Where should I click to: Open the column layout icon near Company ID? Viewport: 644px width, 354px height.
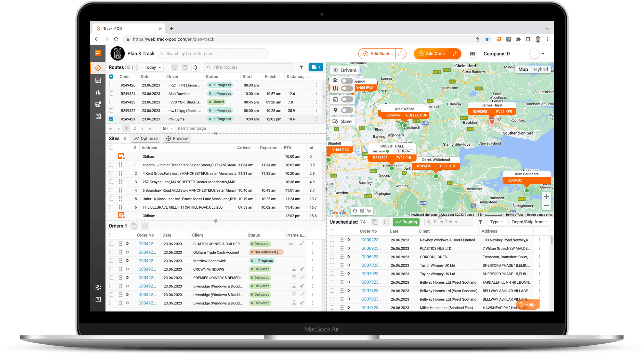tap(472, 54)
